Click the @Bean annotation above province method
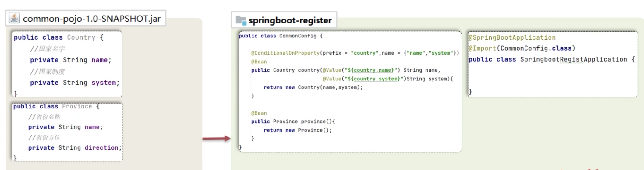Screen dimensions: 644x170 tap(259, 113)
